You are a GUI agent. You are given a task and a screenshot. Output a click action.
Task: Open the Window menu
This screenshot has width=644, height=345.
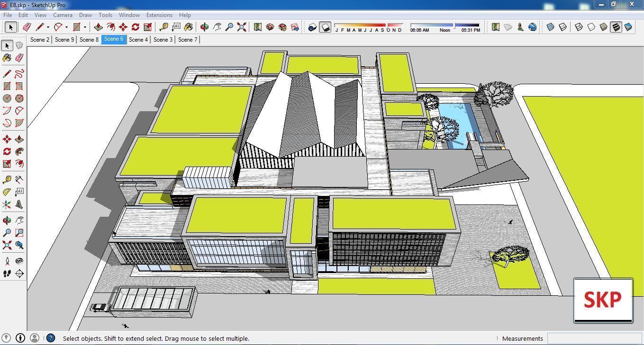pos(129,15)
